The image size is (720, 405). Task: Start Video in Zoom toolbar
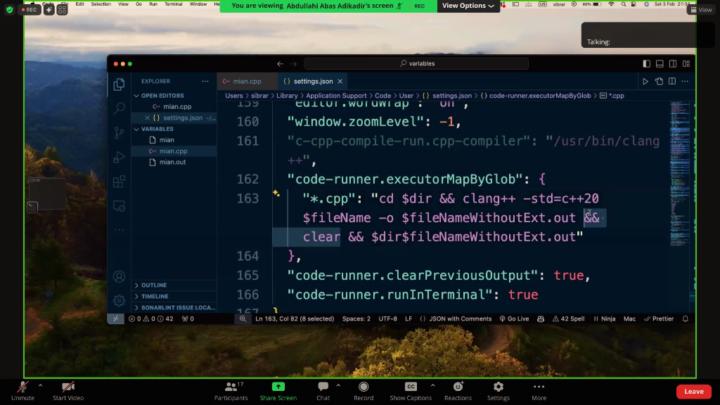68,388
